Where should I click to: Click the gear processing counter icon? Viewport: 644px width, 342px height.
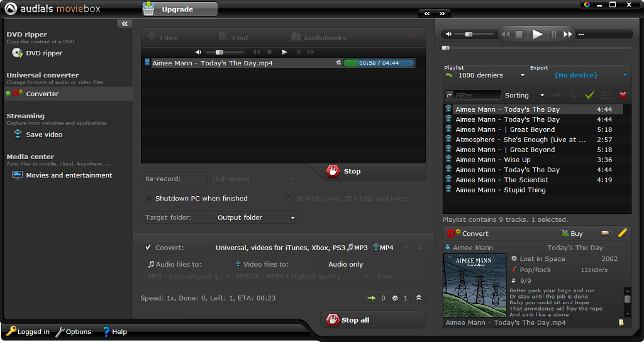(x=395, y=298)
